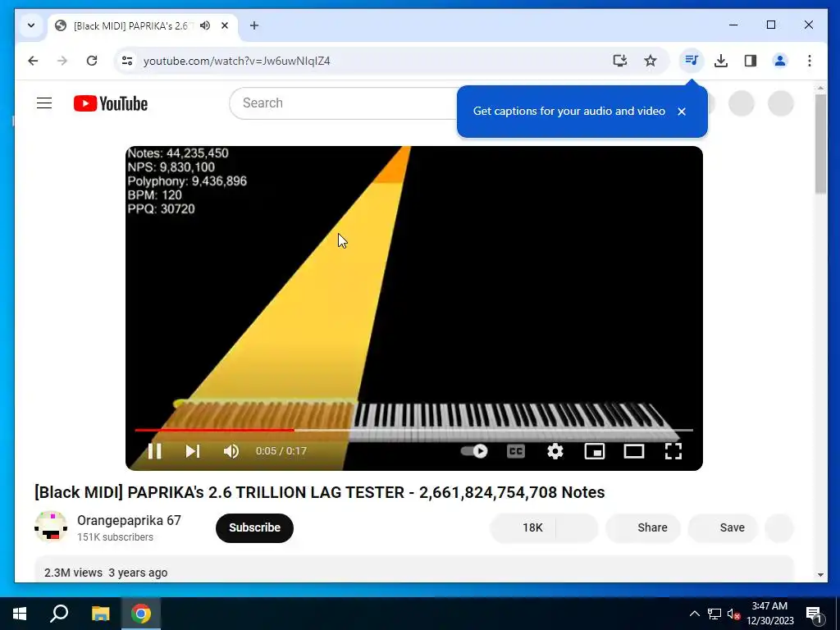This screenshot has width=840, height=630.
Task: Open Chrome downloads icon
Action: pyautogui.click(x=721, y=61)
